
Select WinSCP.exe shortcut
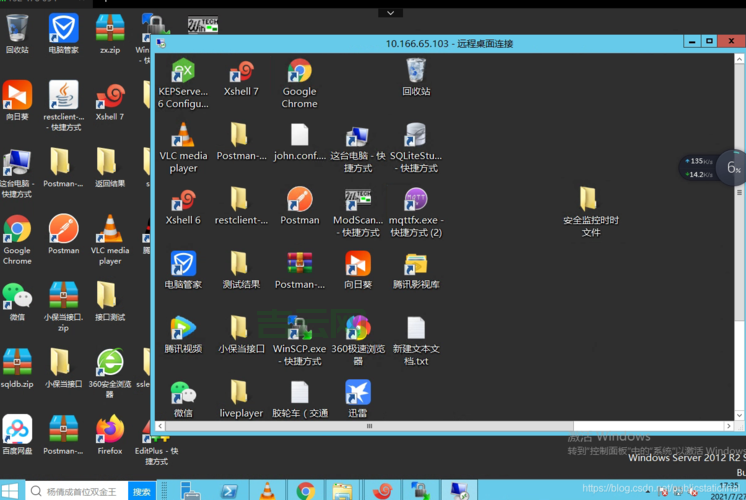(299, 328)
